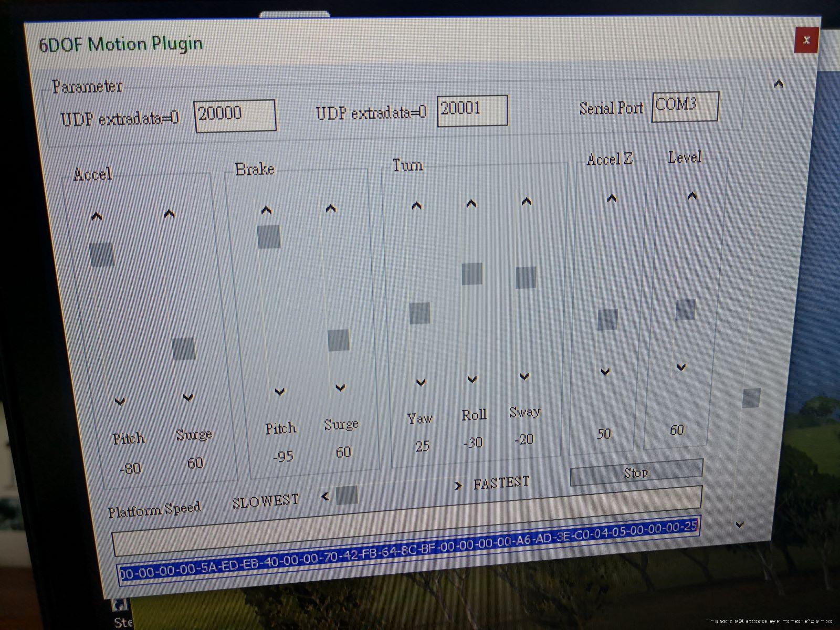Screen dimensions: 840x630
Task: Click the second UDP port field showing 20001
Action: coord(472,110)
